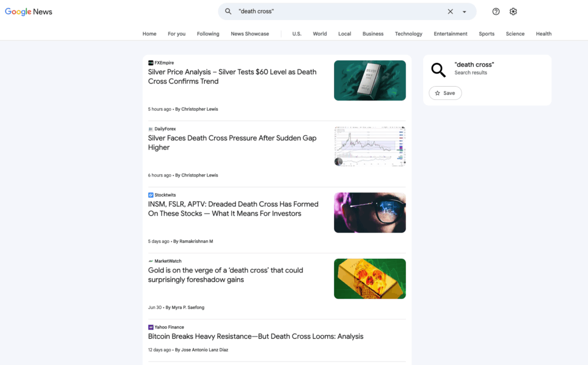Clear the search query with the X icon

tap(450, 11)
